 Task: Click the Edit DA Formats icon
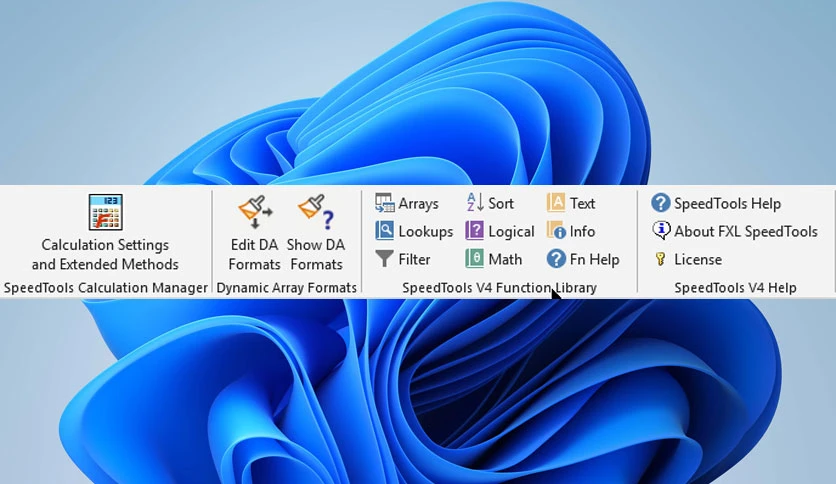(255, 212)
